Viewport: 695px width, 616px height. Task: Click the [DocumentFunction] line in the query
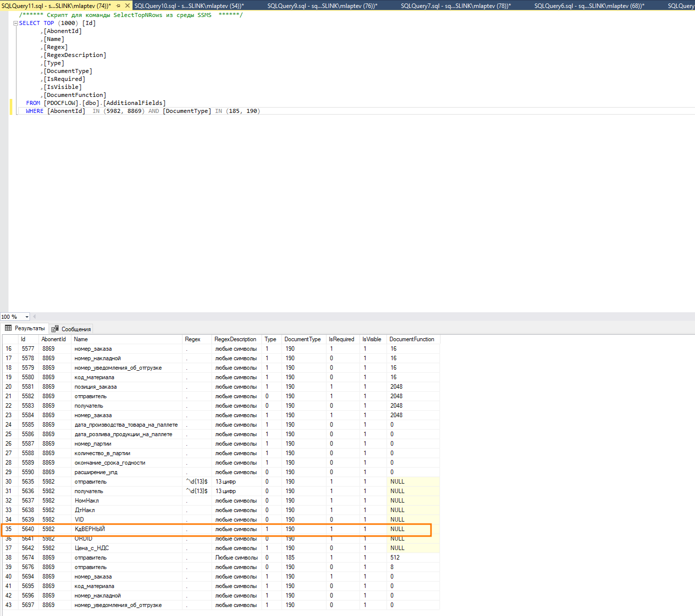pos(75,95)
